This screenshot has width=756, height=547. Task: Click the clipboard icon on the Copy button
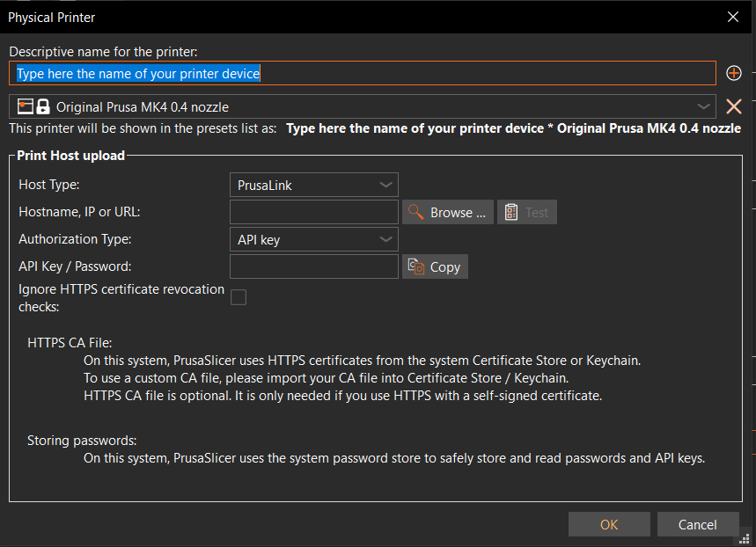[x=415, y=266]
